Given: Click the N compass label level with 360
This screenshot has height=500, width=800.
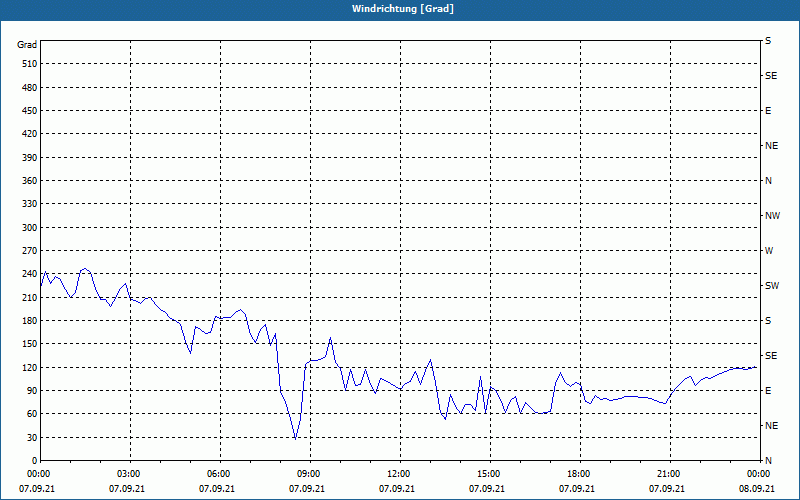Looking at the screenshot, I should [768, 181].
